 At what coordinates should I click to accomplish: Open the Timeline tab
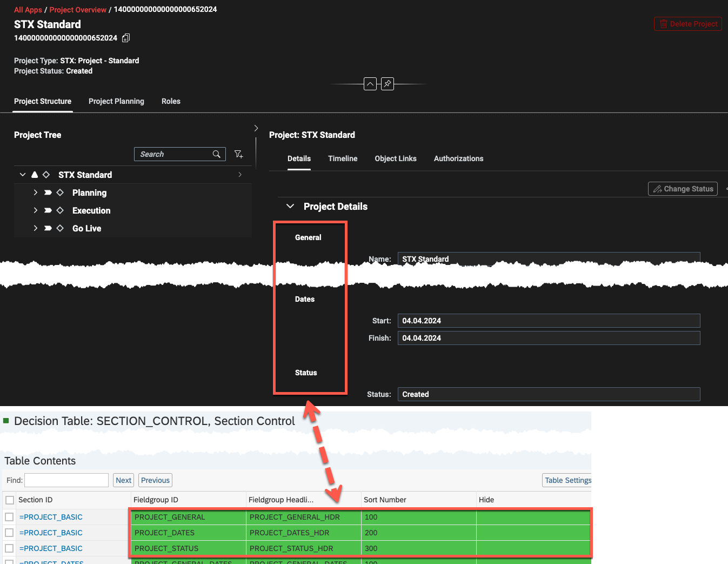(343, 158)
